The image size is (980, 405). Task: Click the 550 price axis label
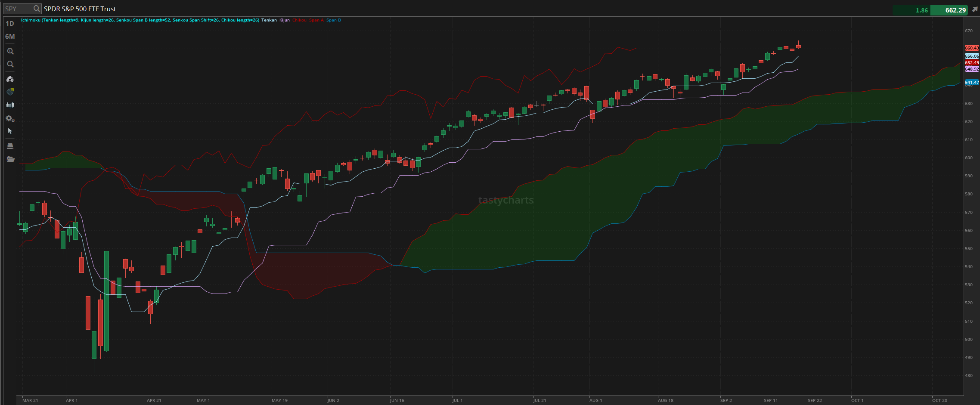tap(969, 249)
